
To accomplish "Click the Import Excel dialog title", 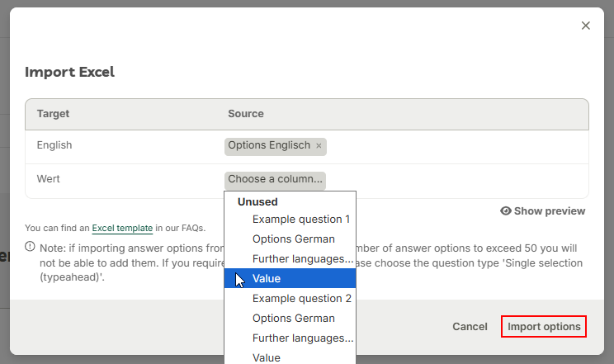I will pos(69,72).
